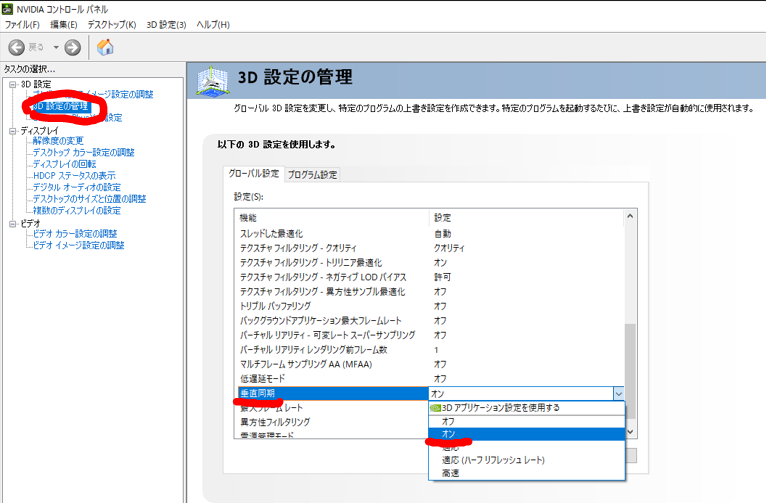Select テクスチャ フィルタリング - 異方性サンプル最適化 row
This screenshot has height=503, width=766.
[431, 292]
